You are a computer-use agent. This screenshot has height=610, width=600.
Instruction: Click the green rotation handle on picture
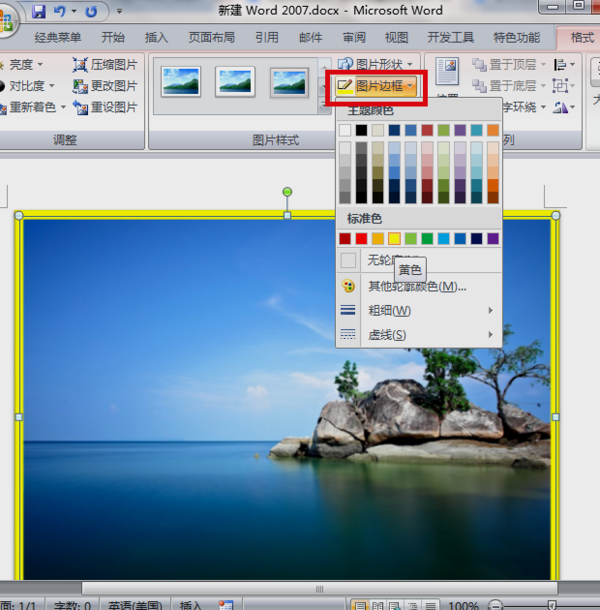pyautogui.click(x=287, y=192)
